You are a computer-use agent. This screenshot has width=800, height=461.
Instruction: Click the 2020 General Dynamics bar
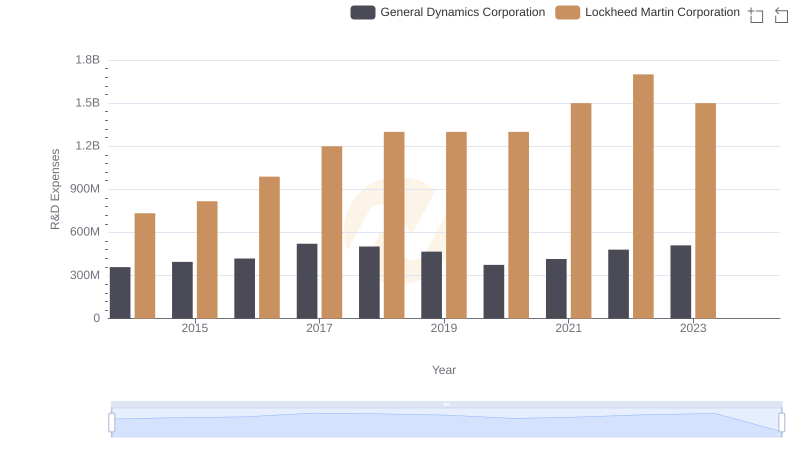pos(493,292)
